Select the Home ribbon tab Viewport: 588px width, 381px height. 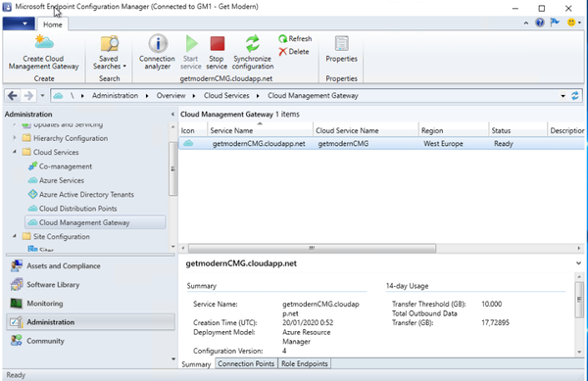point(53,24)
